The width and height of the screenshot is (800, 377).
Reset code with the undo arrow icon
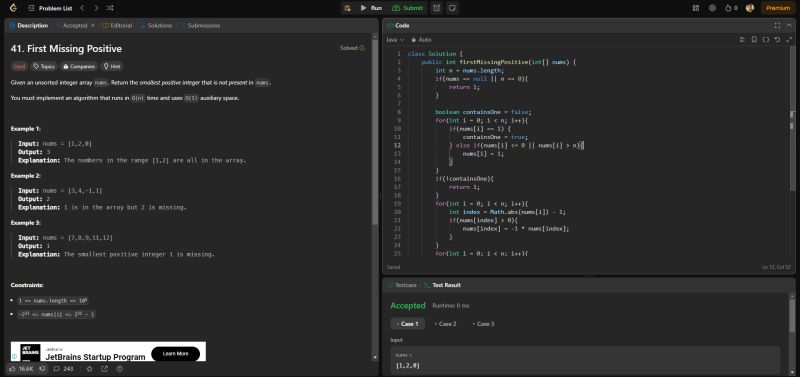pos(777,39)
